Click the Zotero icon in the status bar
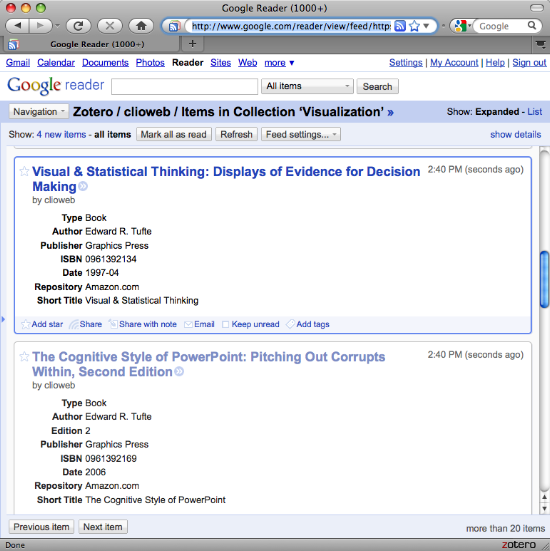This screenshot has width=550, height=551. (519, 544)
